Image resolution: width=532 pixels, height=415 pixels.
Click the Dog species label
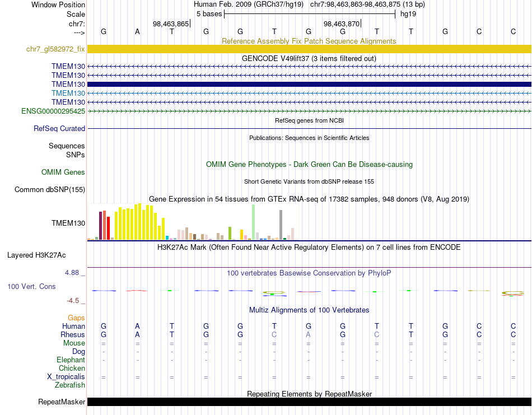78,352
